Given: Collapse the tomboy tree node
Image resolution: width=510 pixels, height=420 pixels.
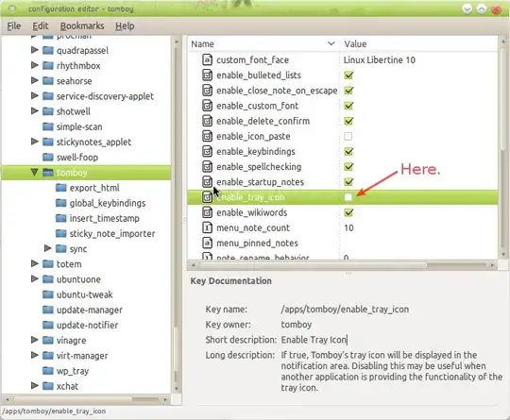Looking at the screenshot, I should [x=34, y=172].
